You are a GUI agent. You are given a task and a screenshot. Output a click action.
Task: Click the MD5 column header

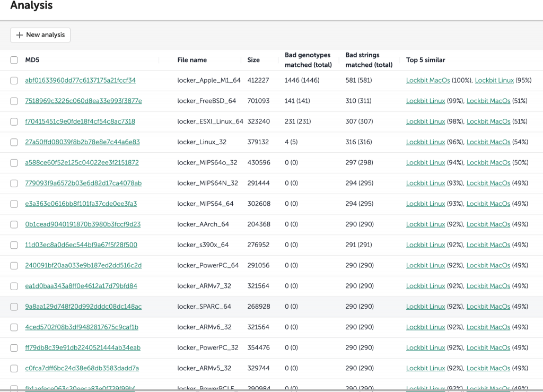coord(32,60)
